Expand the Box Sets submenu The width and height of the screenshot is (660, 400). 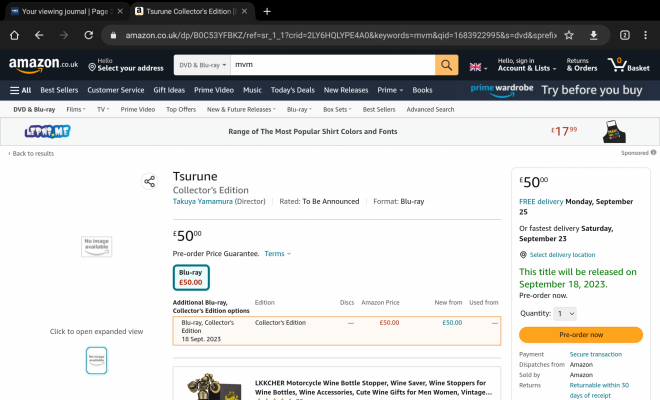click(337, 109)
